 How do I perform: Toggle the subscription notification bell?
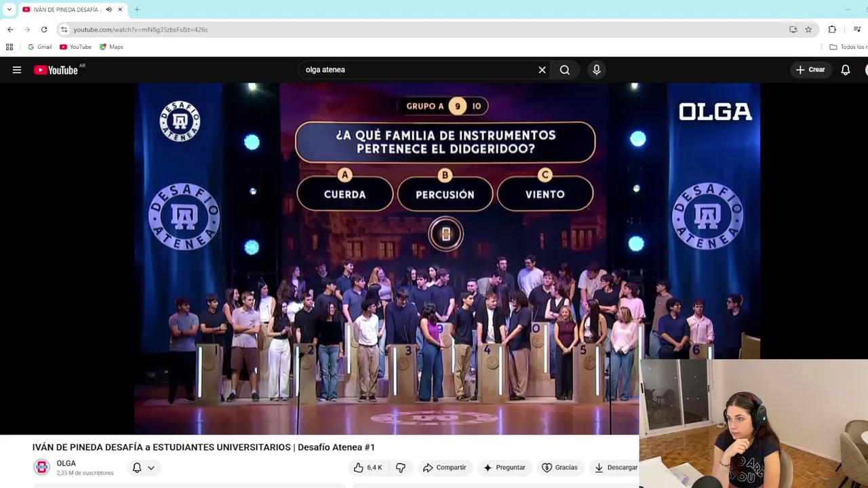click(x=137, y=468)
